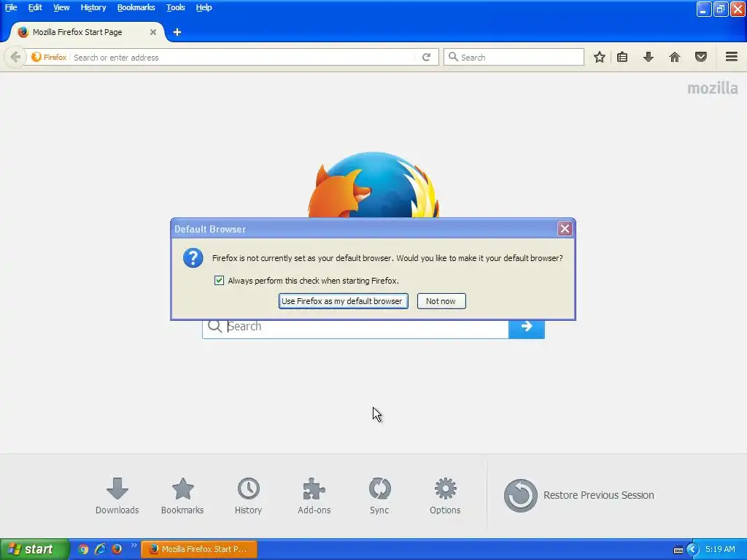
Task: Click the search magnifier in toolbar search box
Action: pos(453,57)
